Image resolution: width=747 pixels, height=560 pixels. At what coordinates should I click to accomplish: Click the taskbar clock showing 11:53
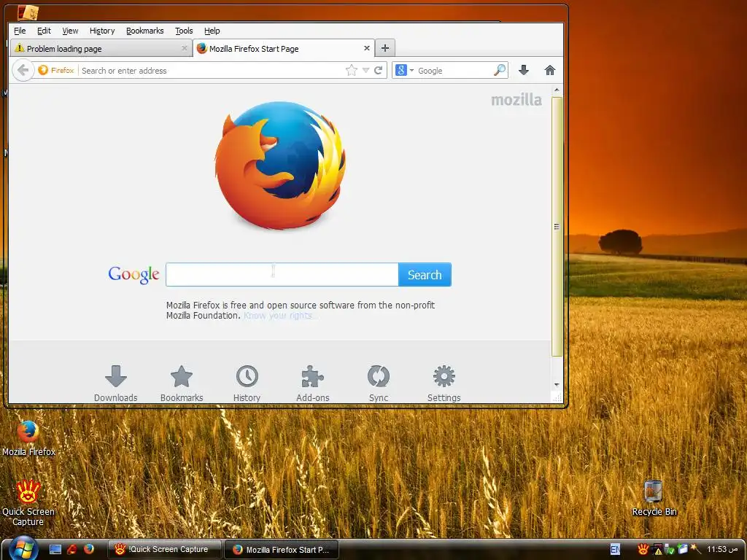point(722,550)
